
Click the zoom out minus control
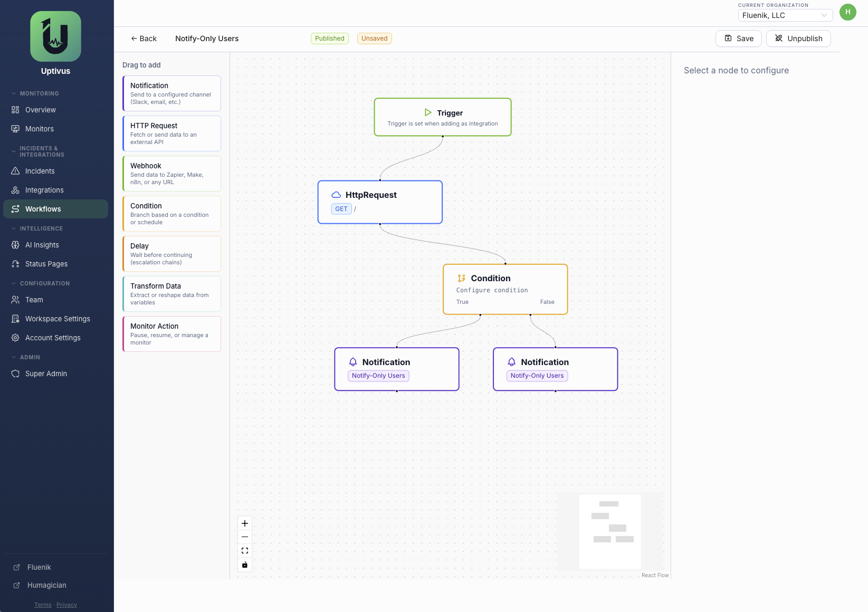pyautogui.click(x=245, y=537)
